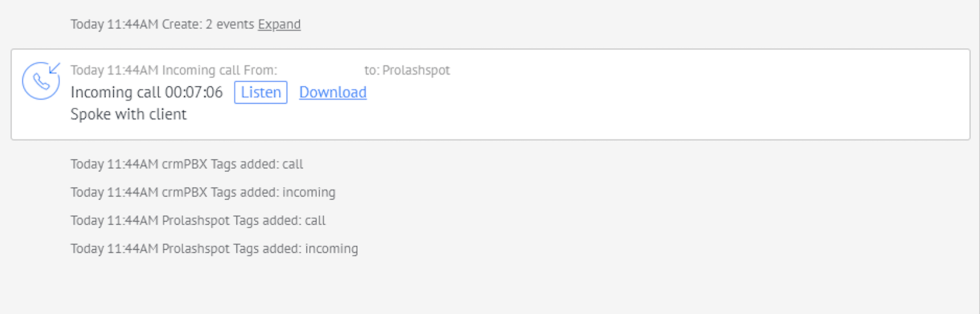Click the "Incoming call" title before the duration

[116, 92]
